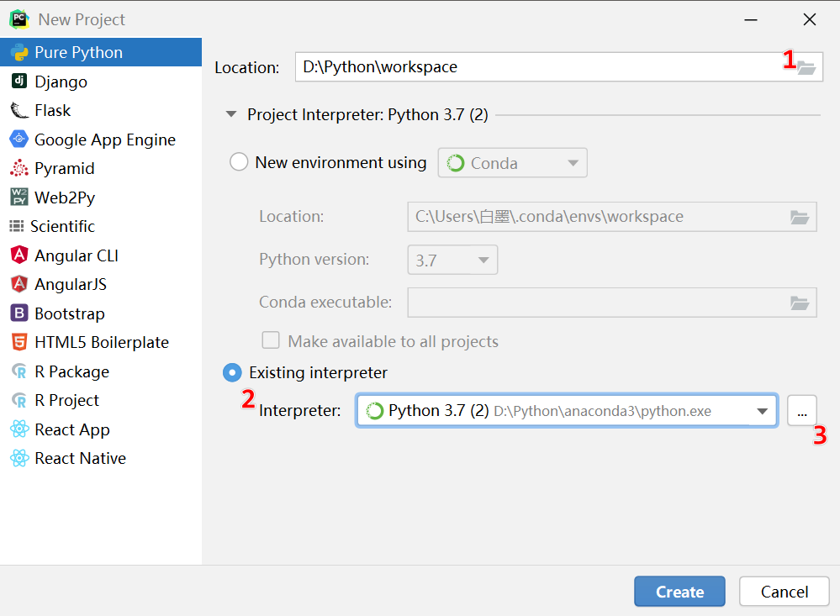The width and height of the screenshot is (840, 616).
Task: Click the Bootstrap project icon
Action: tap(18, 313)
